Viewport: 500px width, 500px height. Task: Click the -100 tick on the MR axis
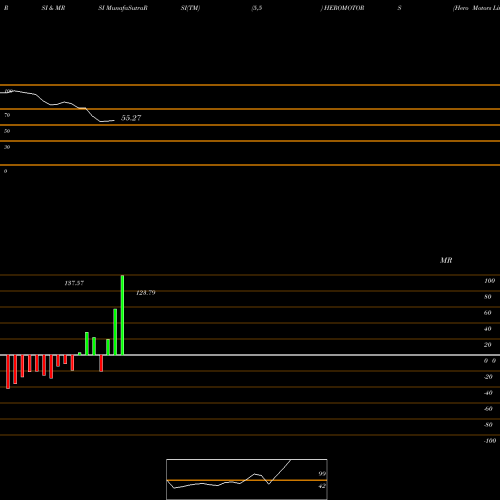[x=490, y=441]
